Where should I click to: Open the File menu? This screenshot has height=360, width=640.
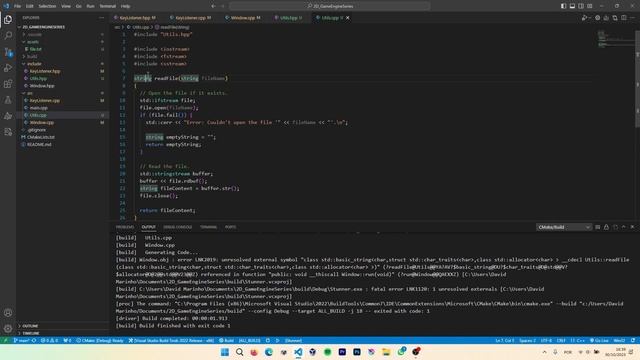(17, 6)
